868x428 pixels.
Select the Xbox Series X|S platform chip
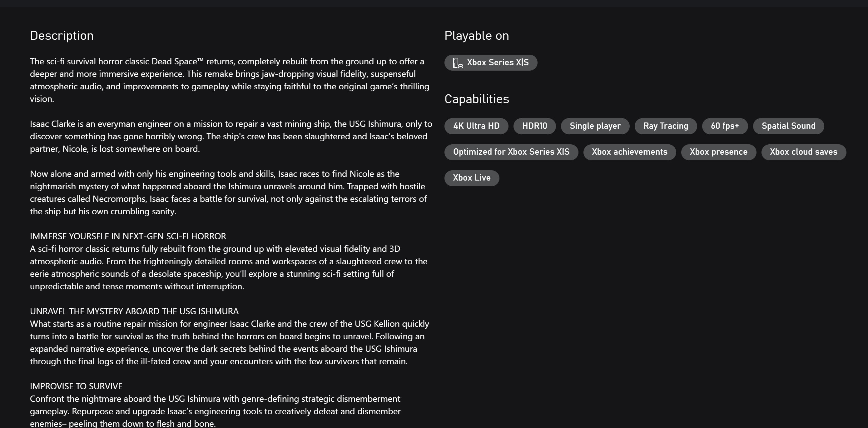tap(491, 63)
